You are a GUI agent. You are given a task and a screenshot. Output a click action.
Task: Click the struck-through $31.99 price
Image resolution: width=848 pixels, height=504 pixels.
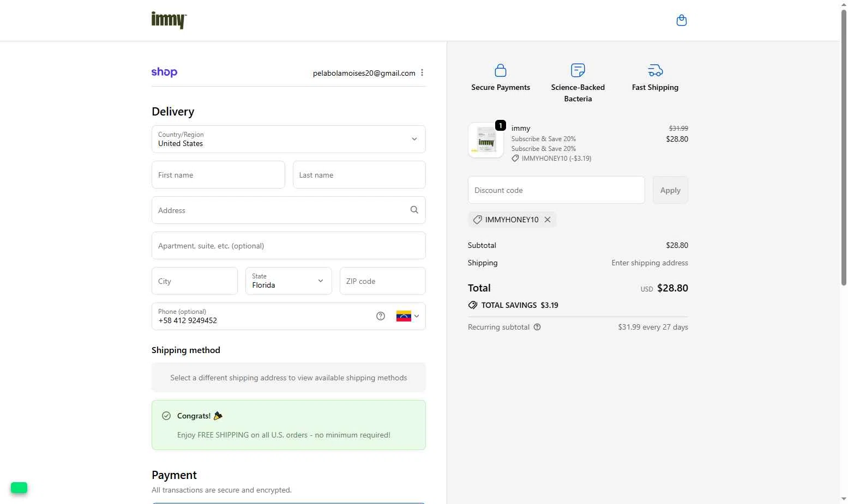coord(678,128)
